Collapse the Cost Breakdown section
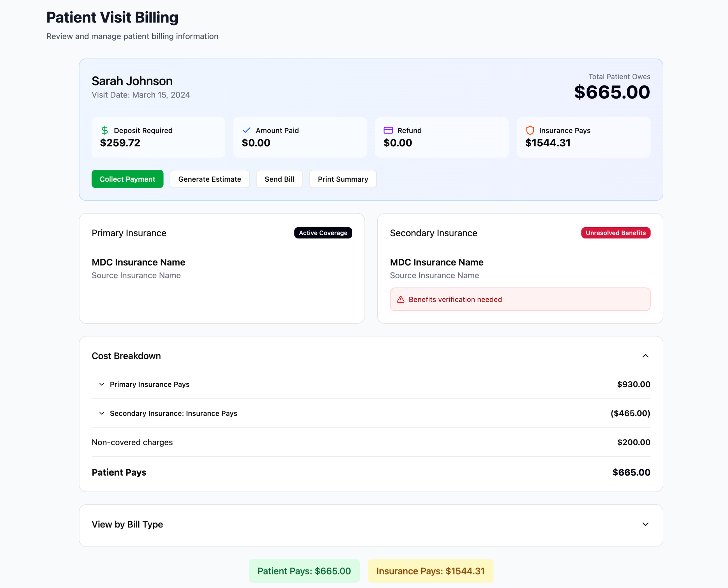This screenshot has width=728, height=588. 645,356
